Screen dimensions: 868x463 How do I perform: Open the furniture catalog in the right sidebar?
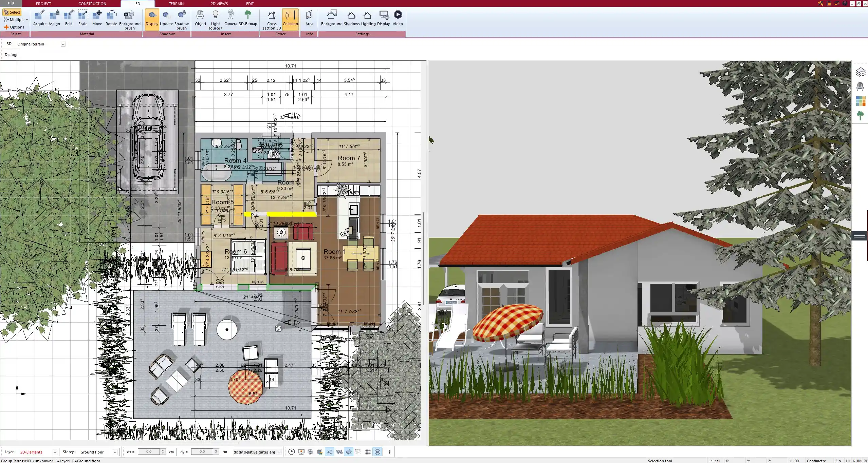point(860,86)
